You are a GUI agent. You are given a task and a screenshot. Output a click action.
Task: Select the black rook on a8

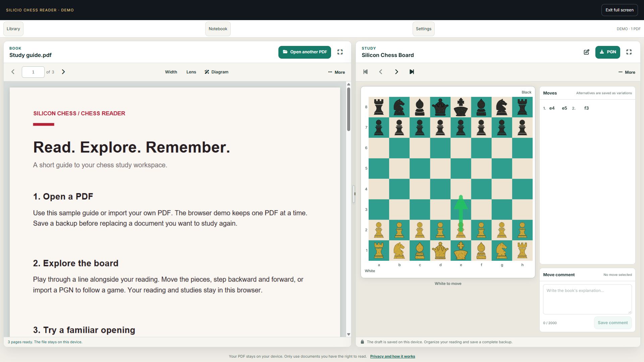coord(379,107)
